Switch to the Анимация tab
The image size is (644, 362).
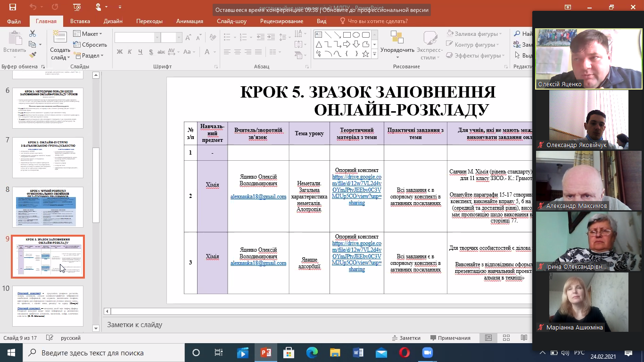tap(190, 21)
